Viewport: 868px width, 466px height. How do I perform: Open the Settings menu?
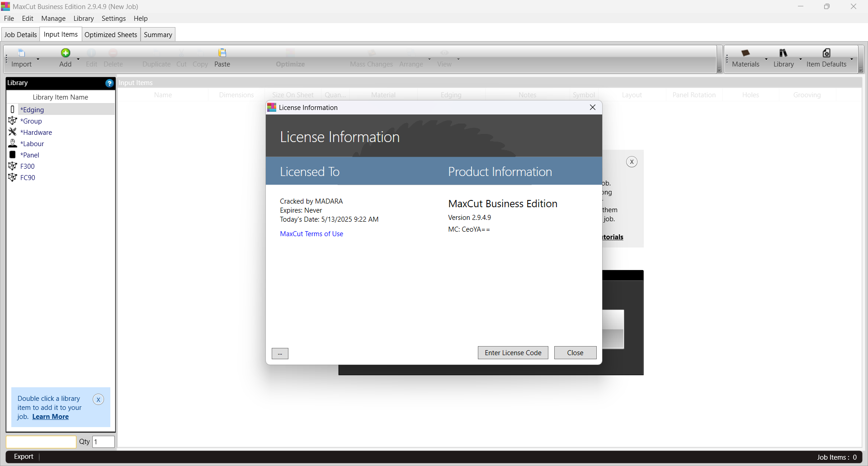point(113,19)
